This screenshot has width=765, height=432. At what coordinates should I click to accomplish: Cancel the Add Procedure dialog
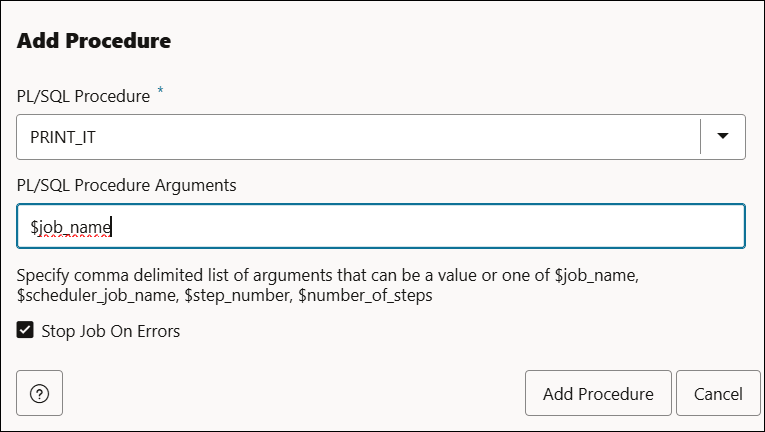(718, 393)
